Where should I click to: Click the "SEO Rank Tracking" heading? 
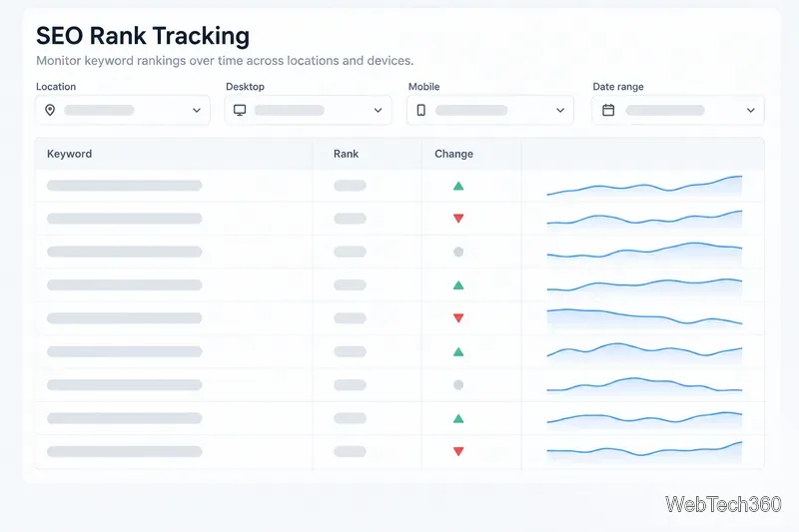coord(143,36)
